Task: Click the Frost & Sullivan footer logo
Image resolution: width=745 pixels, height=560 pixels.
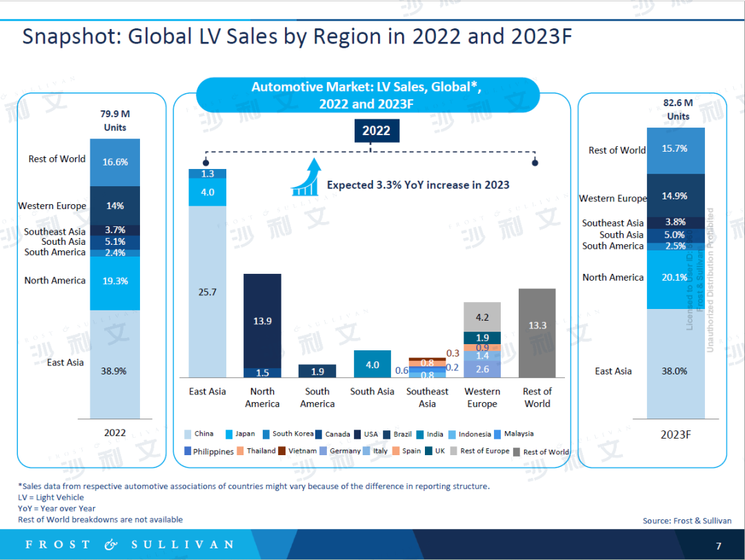Action: coord(129,545)
